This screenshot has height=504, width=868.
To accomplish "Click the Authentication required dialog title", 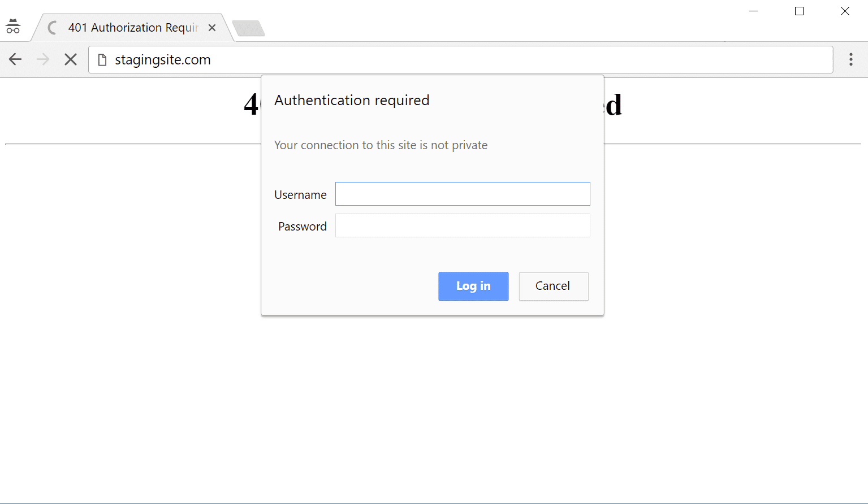I will (352, 100).
